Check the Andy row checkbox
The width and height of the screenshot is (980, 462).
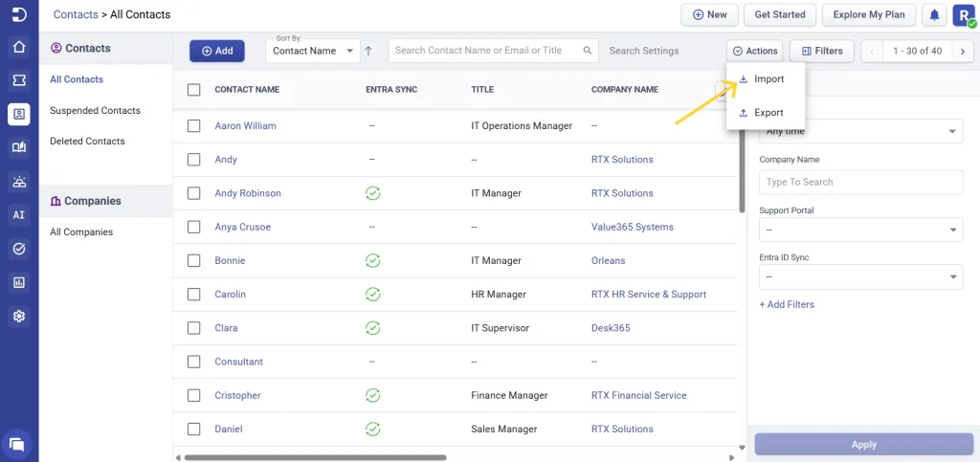click(193, 160)
